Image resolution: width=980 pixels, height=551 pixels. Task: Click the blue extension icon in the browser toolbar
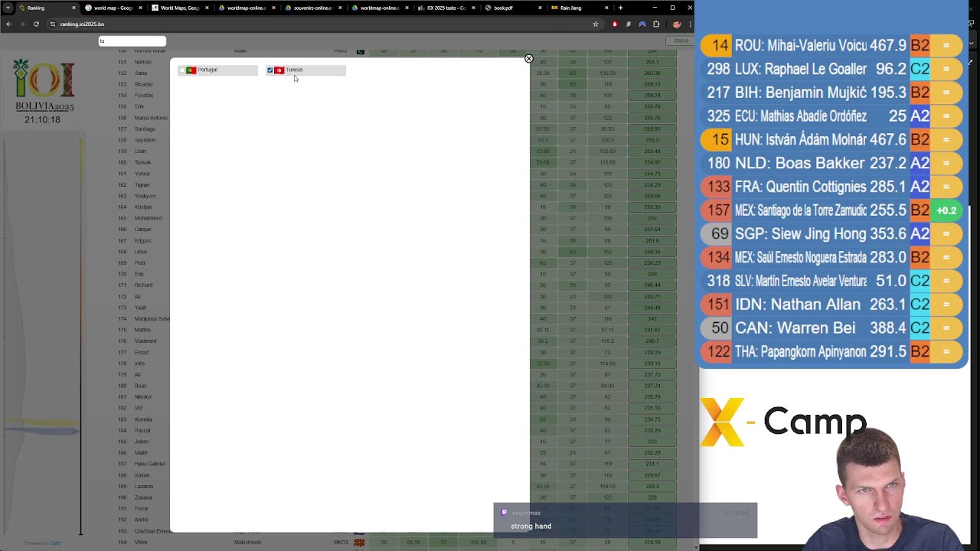coord(642,24)
